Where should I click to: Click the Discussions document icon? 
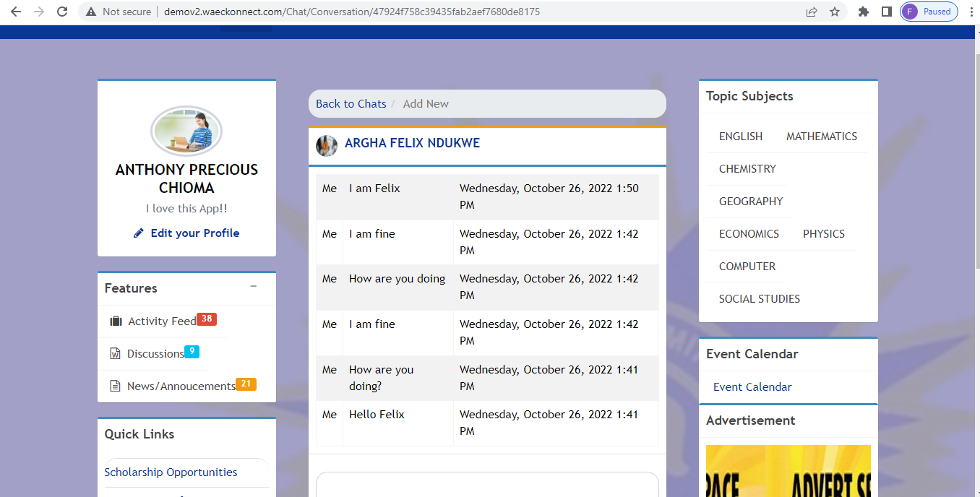point(115,354)
